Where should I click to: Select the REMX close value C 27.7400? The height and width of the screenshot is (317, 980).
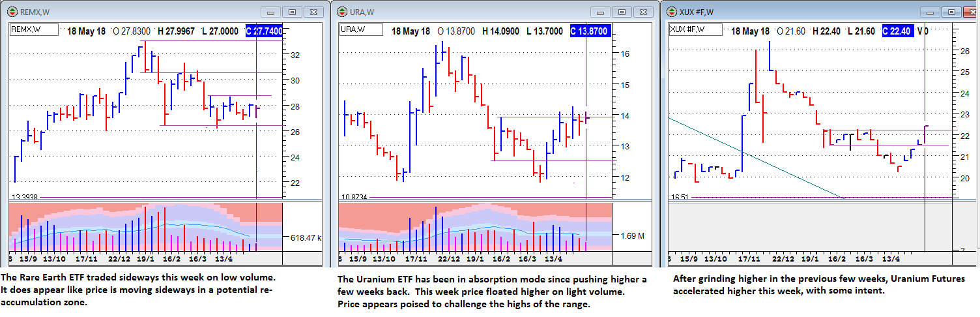coord(264,31)
